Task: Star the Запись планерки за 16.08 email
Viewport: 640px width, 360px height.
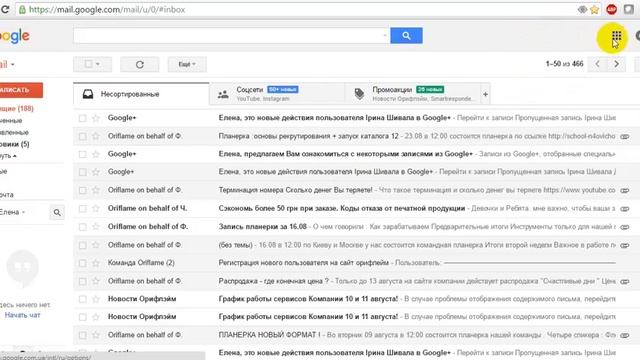Action: click(96, 227)
